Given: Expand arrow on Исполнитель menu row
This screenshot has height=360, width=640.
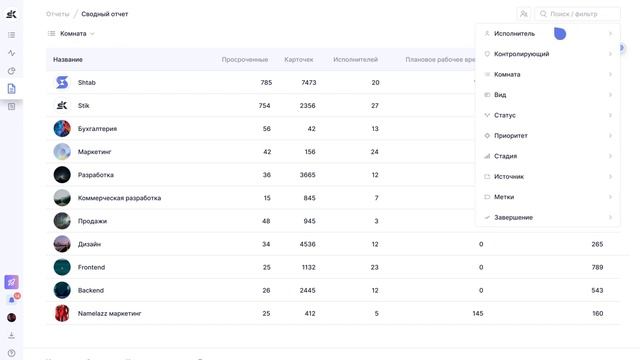Looking at the screenshot, I should tap(611, 33).
